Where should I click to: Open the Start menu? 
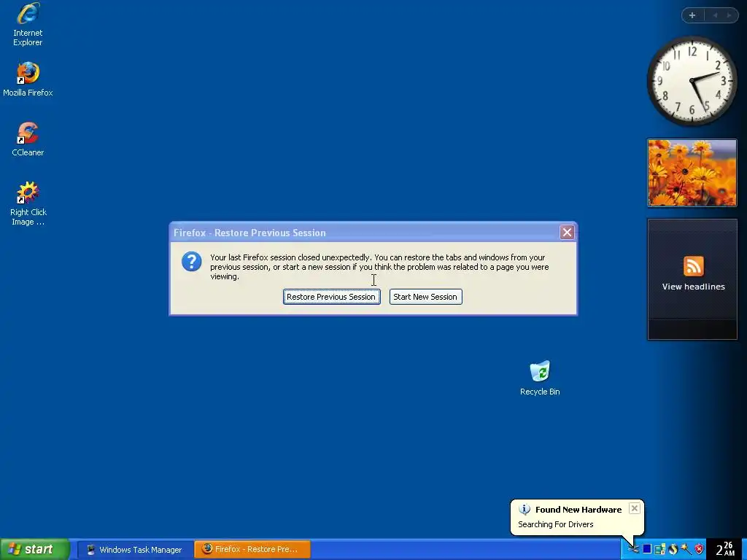[x=34, y=550]
